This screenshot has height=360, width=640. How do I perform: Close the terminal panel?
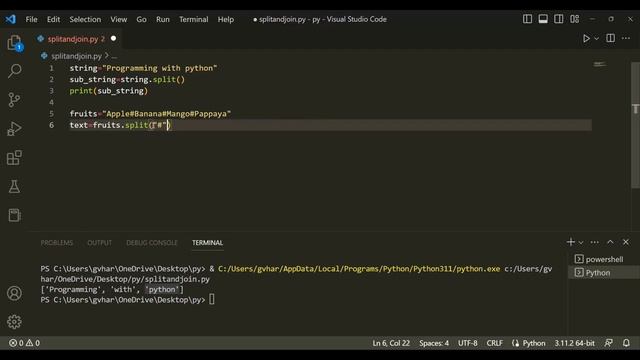(626, 242)
